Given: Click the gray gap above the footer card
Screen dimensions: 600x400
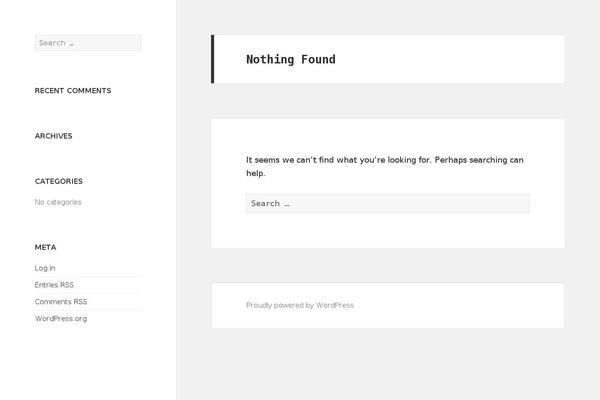Looking at the screenshot, I should point(387,266).
